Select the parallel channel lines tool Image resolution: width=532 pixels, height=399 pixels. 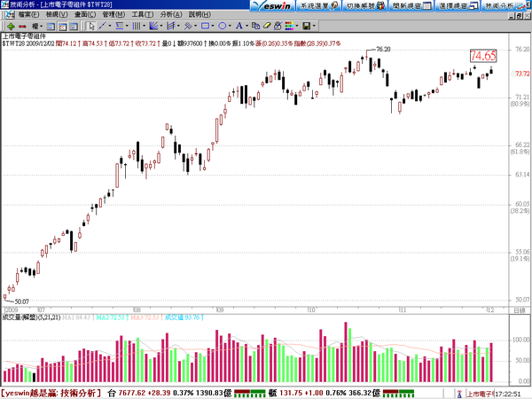pyautogui.click(x=170, y=26)
